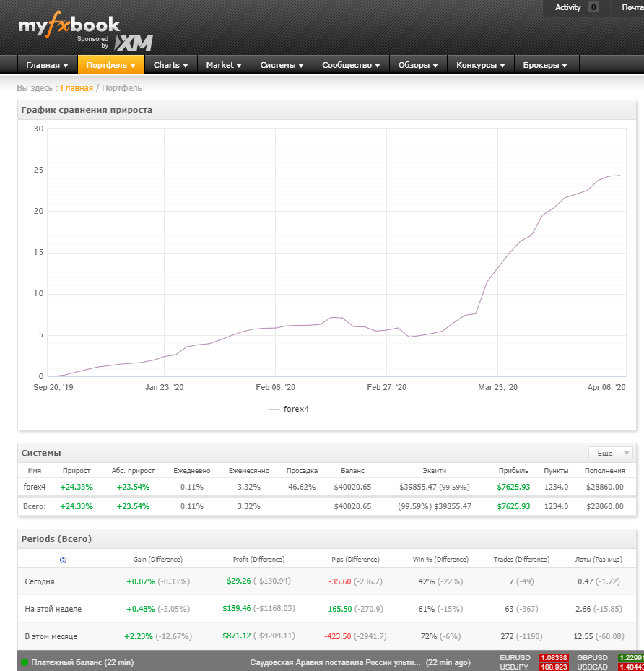644x671 pixels.
Task: Click this month's trades 272
Action: click(x=507, y=636)
